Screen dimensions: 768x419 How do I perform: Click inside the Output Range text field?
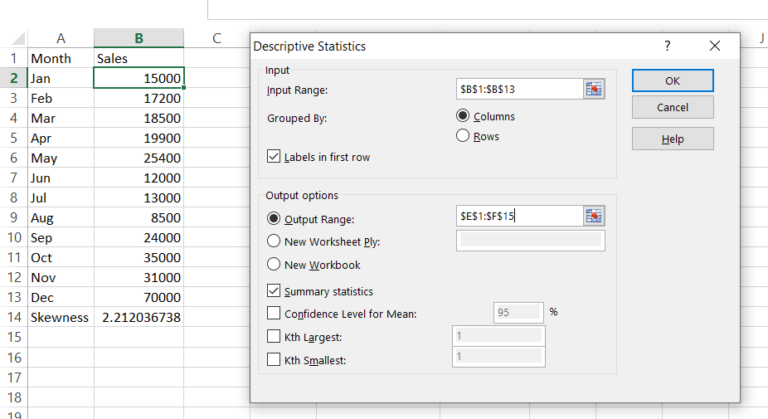(517, 215)
